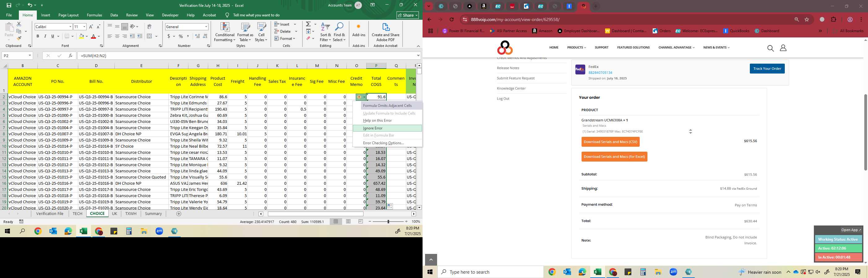The height and width of the screenshot is (278, 868).
Task: Click the Page Layout view icon in status bar
Action: click(348, 221)
